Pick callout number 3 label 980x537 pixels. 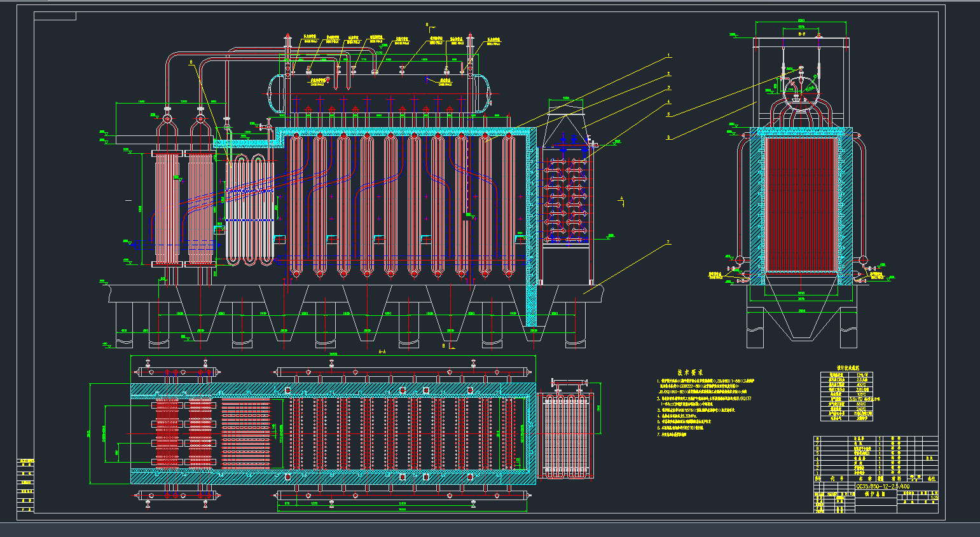pyautogui.click(x=668, y=88)
